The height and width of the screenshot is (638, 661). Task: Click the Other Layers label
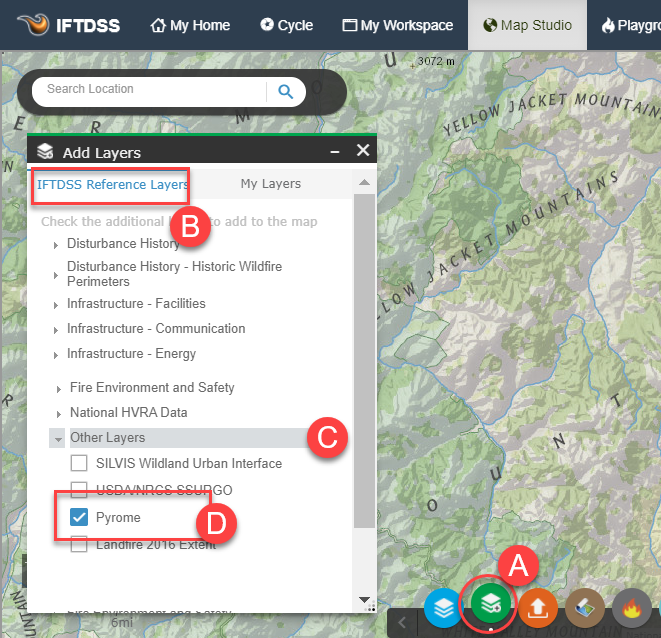(x=107, y=437)
